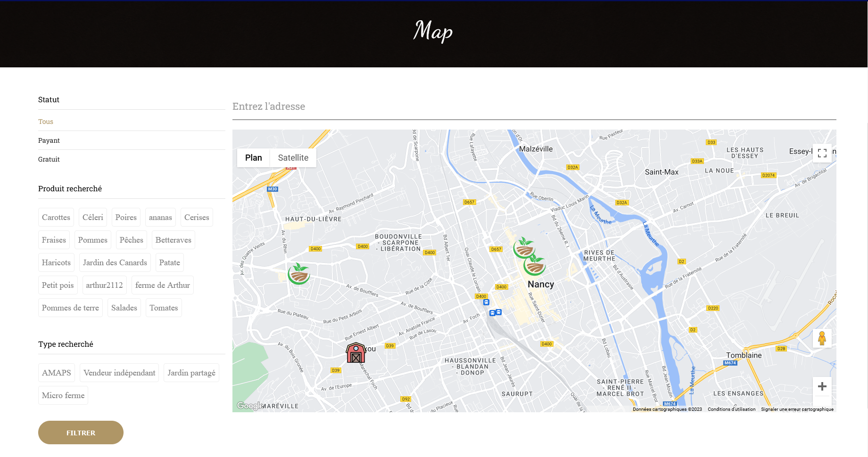Toggle the Micro ferme type filter

63,395
